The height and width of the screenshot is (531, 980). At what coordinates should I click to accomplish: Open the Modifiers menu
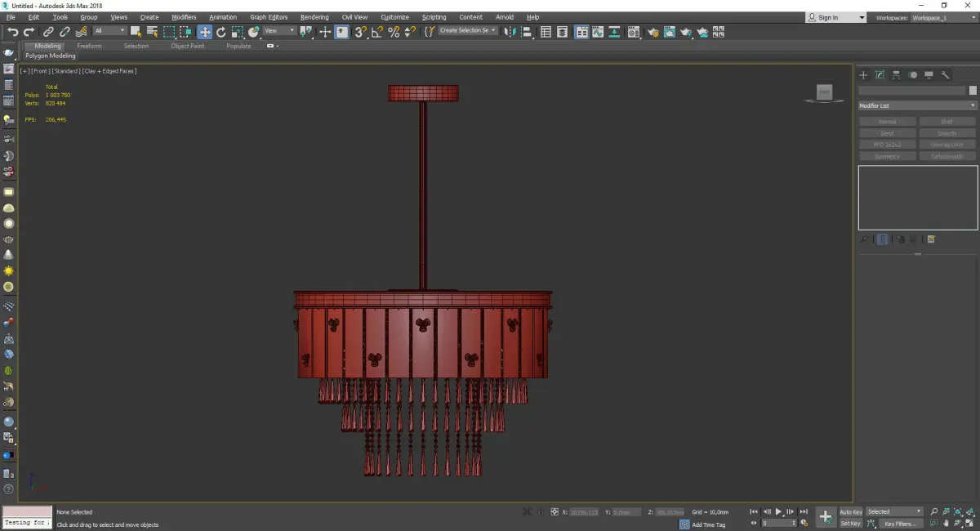(184, 17)
